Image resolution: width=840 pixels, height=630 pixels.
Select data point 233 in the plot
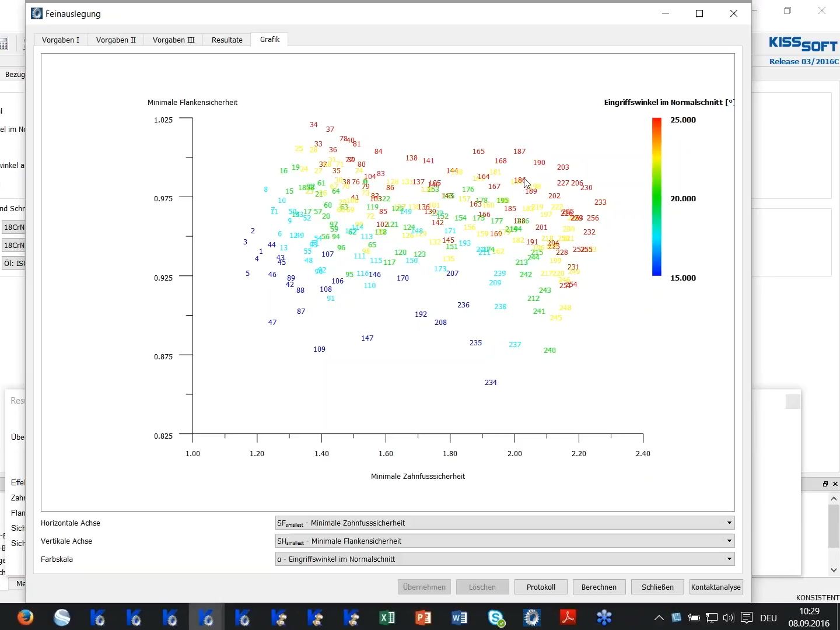600,202
